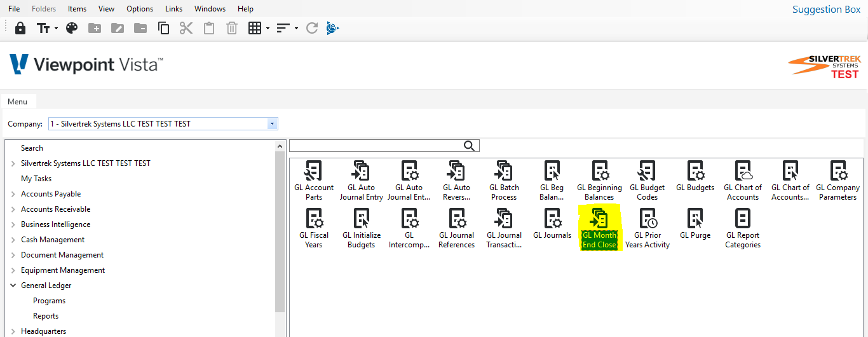
Task: Open GL Auto Revers... program
Action: pos(456,181)
